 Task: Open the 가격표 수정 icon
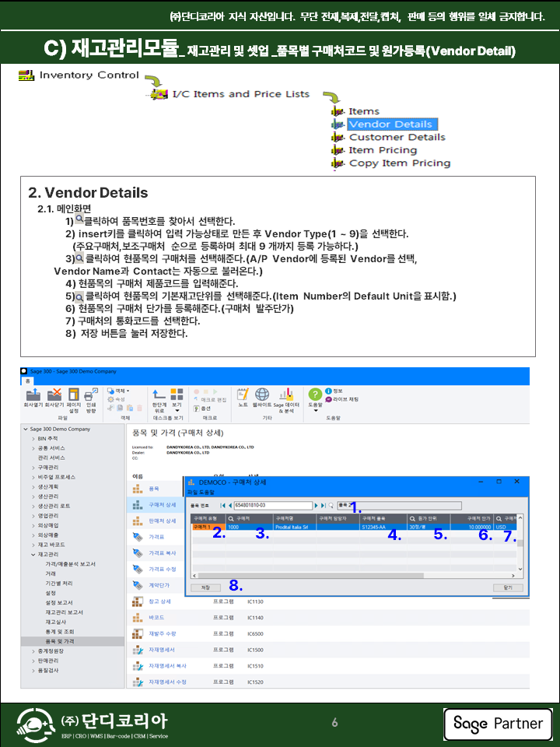click(x=138, y=570)
